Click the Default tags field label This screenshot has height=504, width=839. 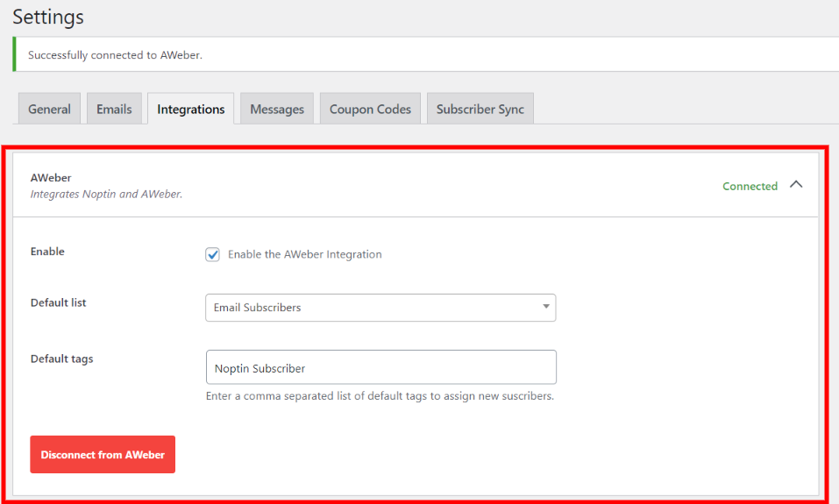[x=61, y=359]
